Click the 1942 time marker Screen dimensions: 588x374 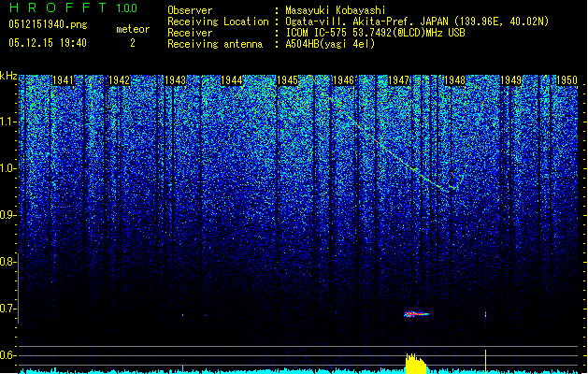[x=119, y=80]
